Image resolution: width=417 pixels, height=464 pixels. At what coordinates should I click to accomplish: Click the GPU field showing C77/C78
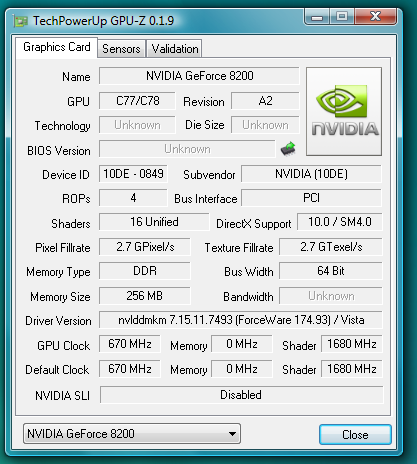pos(137,101)
